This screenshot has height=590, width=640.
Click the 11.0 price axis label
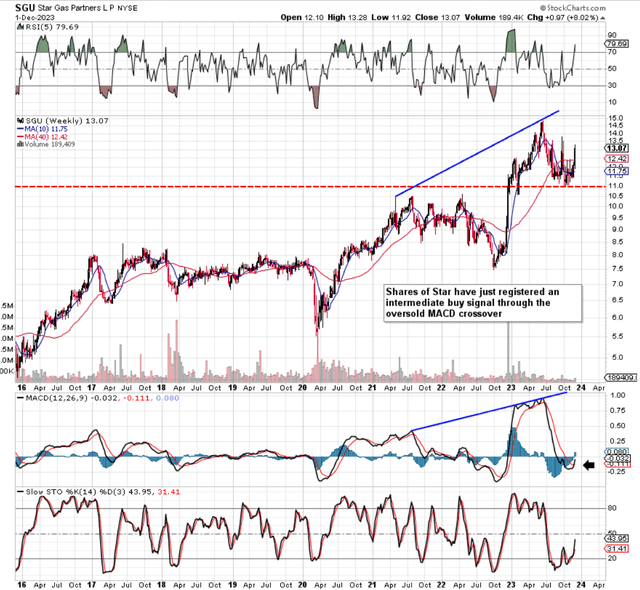point(616,186)
